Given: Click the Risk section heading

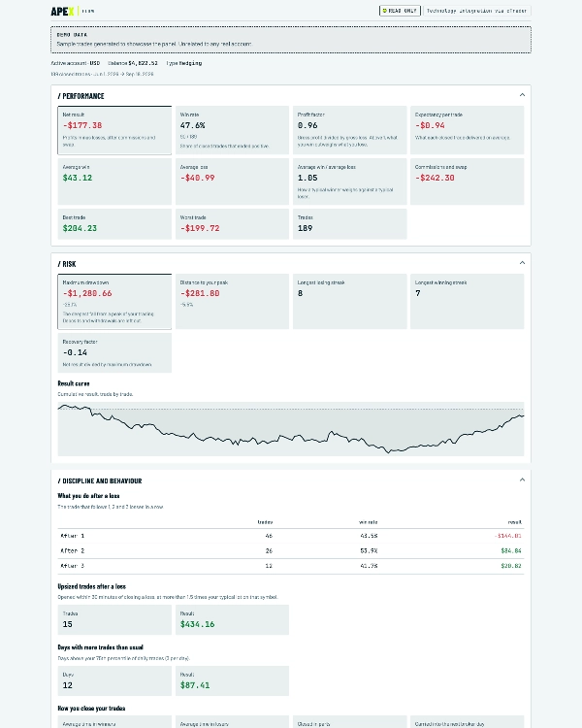Looking at the screenshot, I should pos(67,264).
